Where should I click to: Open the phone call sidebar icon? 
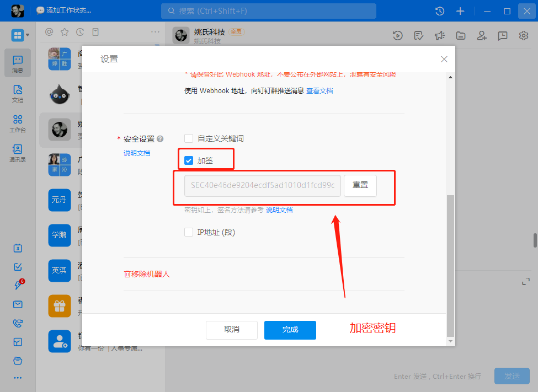click(x=18, y=323)
